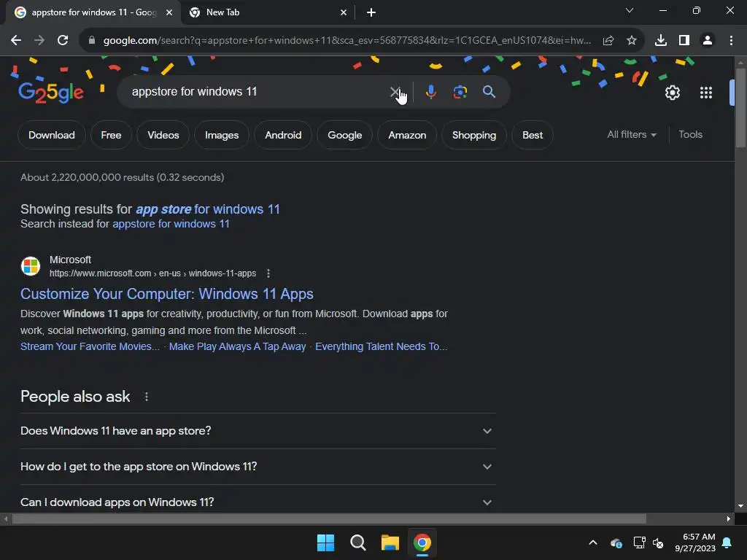Open clock and date in taskbar
747x560 pixels.
pyautogui.click(x=695, y=542)
